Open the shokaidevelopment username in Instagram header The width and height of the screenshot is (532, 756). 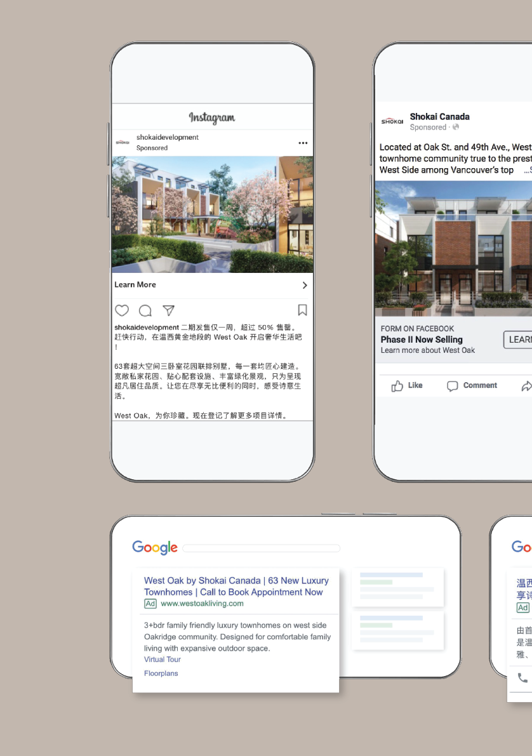168,137
